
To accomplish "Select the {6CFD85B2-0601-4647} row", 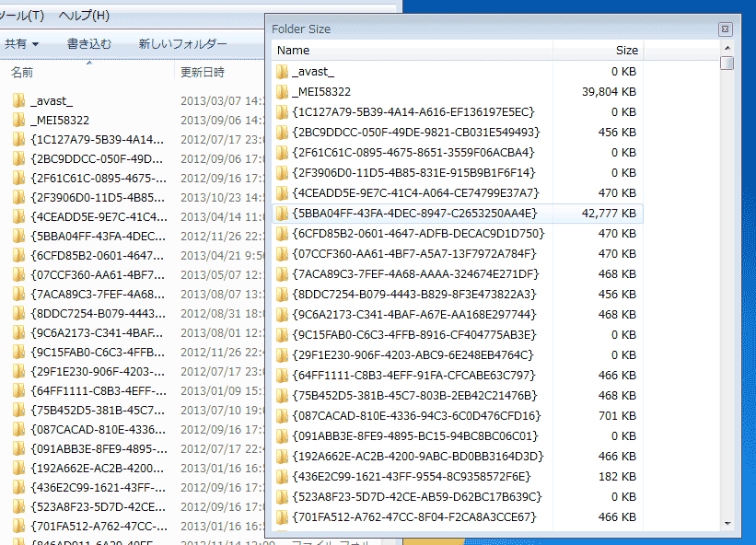I will click(x=414, y=231).
